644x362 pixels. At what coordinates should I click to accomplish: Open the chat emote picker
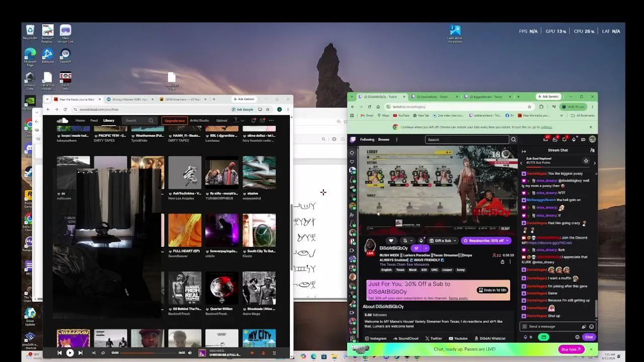tap(591, 326)
